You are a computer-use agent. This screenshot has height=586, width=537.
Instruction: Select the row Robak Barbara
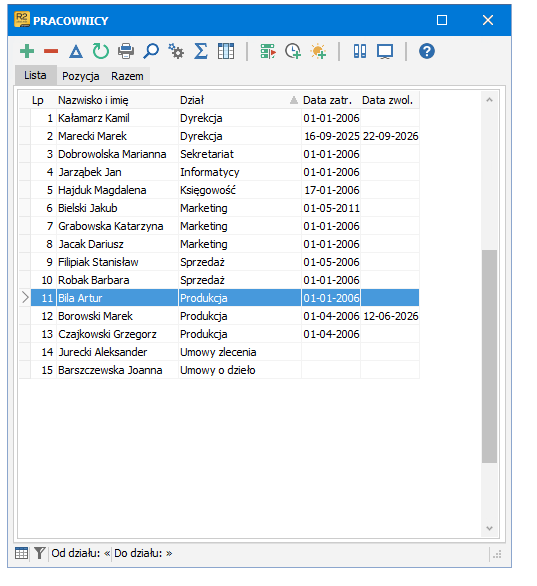tap(219, 280)
